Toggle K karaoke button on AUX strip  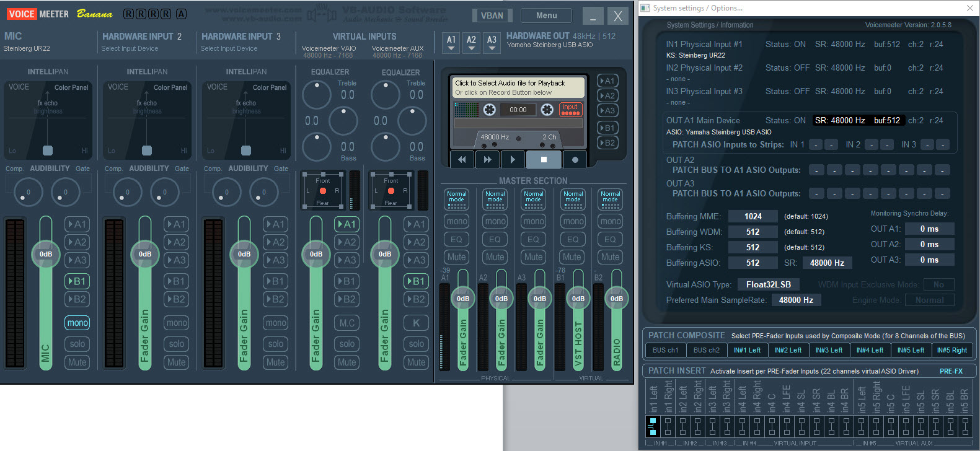tap(417, 323)
